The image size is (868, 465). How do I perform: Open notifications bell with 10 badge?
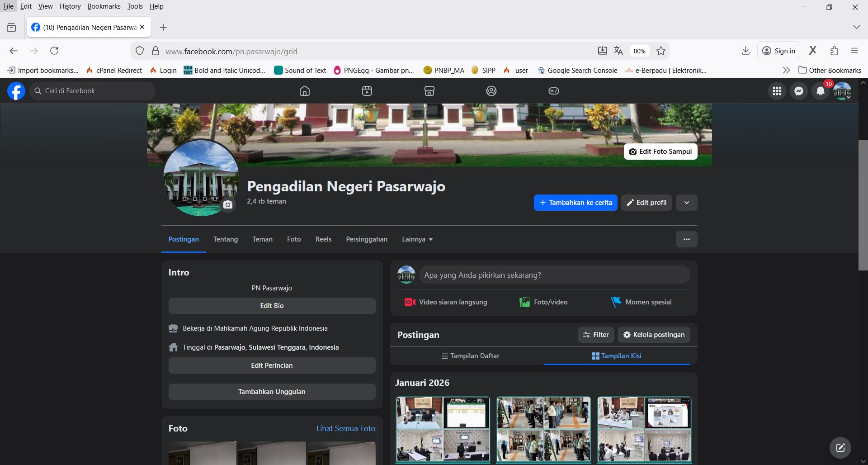pos(821,91)
